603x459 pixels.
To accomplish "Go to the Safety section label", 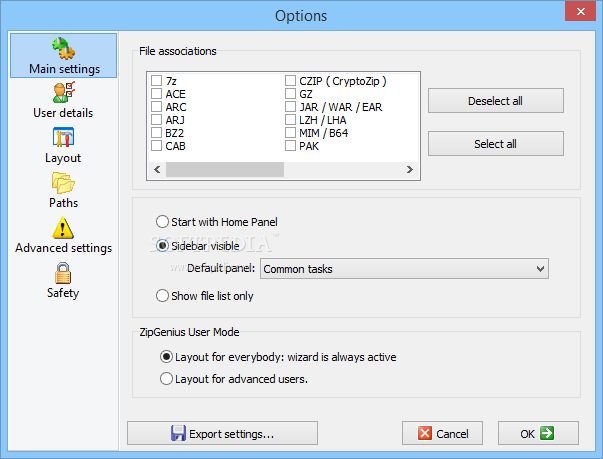I will 63,293.
